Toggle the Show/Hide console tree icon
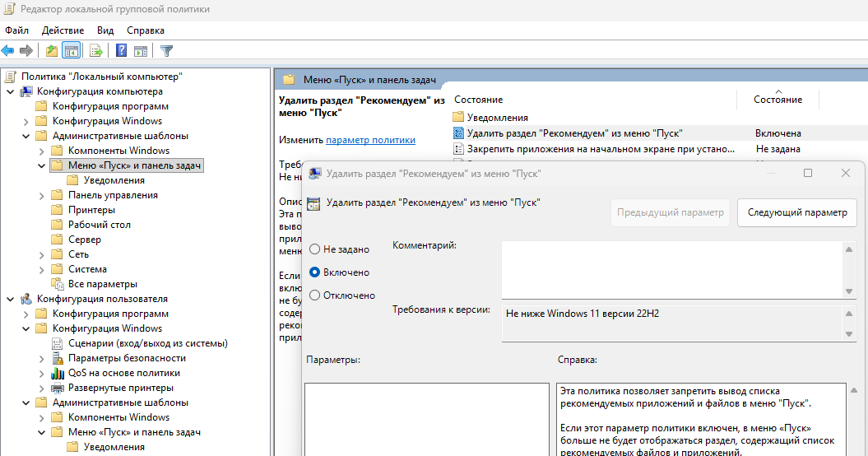This screenshot has width=868, height=456. pyautogui.click(x=72, y=51)
